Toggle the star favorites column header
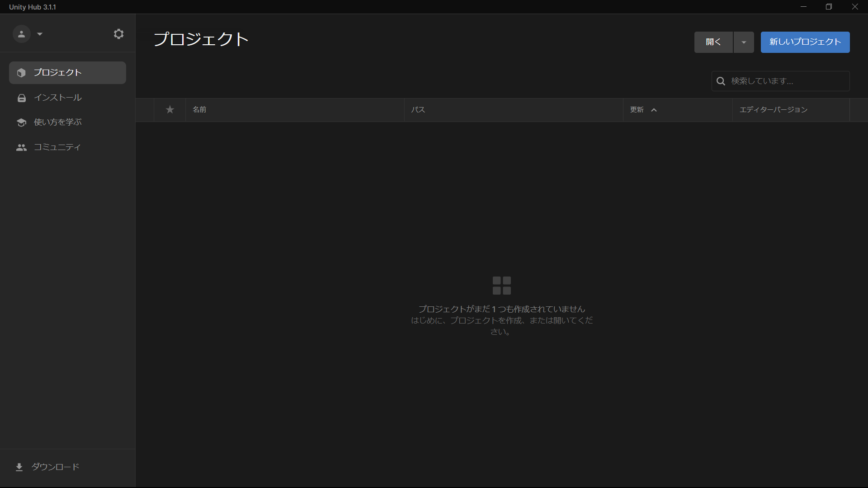The height and width of the screenshot is (488, 868). point(170,110)
